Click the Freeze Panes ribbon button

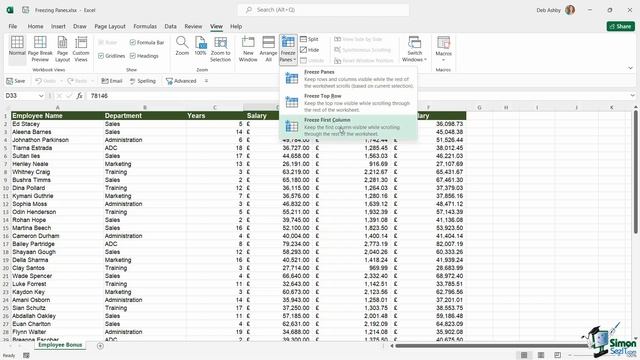pos(288,49)
